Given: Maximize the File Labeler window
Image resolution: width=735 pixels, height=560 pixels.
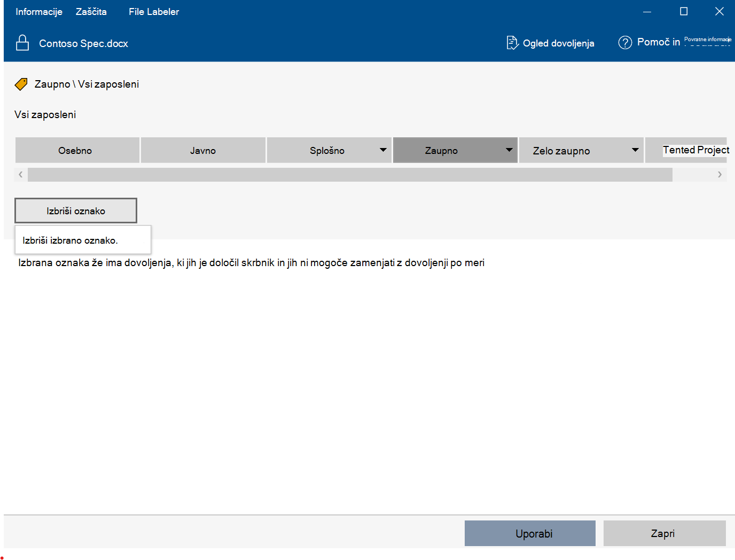Looking at the screenshot, I should pos(684,12).
